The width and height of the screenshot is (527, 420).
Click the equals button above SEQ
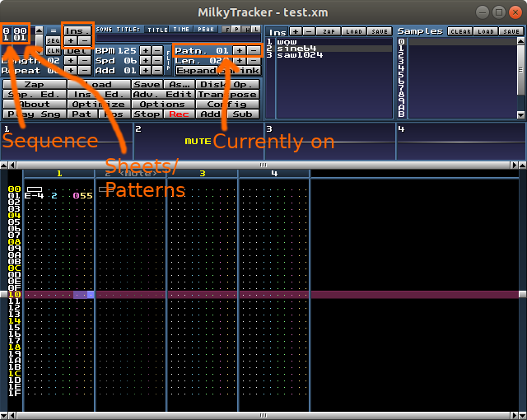[53, 31]
